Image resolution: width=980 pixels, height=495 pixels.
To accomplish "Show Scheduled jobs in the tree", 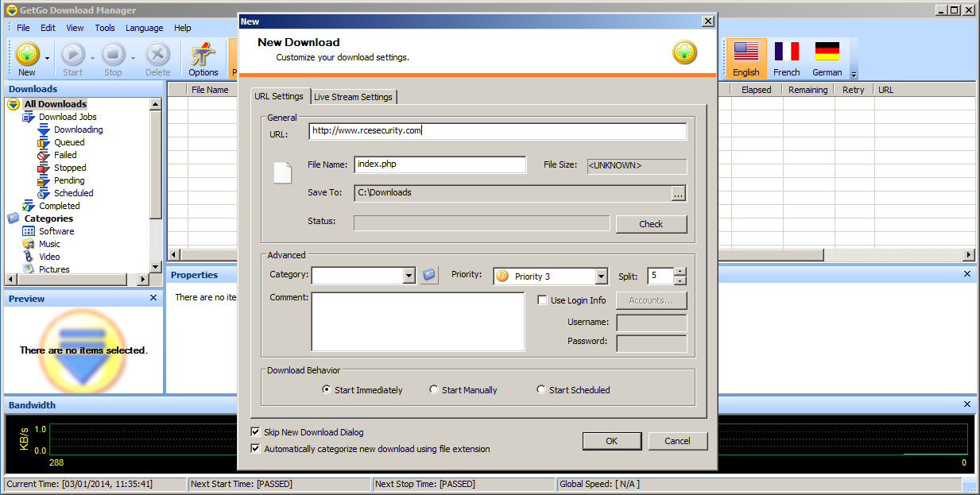I will click(74, 193).
